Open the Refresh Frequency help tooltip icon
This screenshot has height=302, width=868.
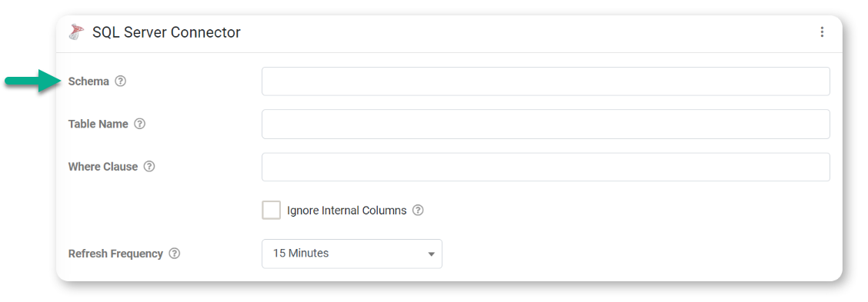pyautogui.click(x=175, y=254)
